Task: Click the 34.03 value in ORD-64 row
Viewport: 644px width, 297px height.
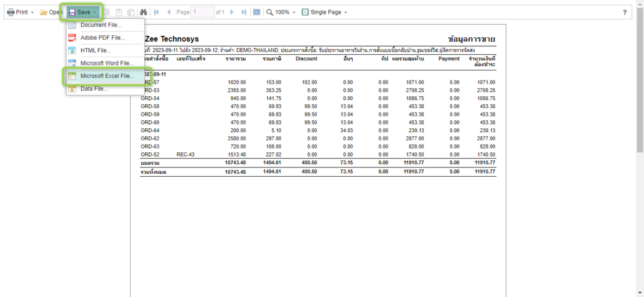Action: [347, 130]
